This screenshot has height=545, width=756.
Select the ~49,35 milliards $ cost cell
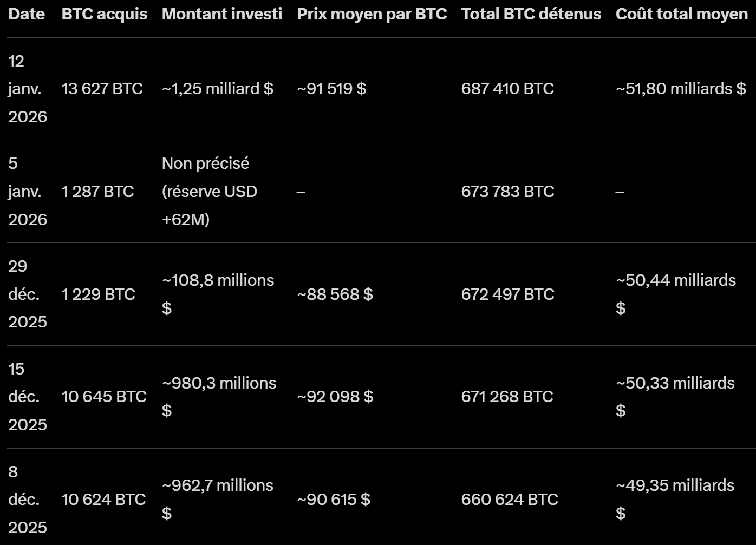(675, 498)
